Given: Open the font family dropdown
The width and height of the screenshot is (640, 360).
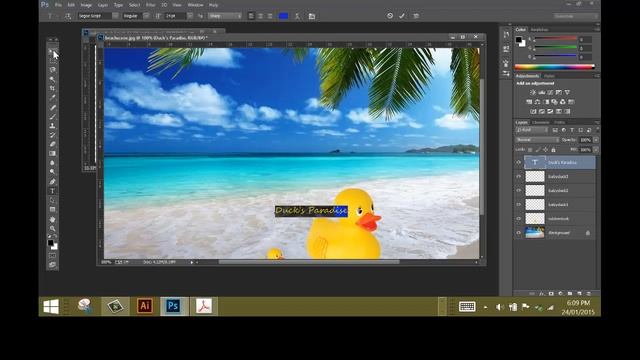Looking at the screenshot, I should 115,16.
